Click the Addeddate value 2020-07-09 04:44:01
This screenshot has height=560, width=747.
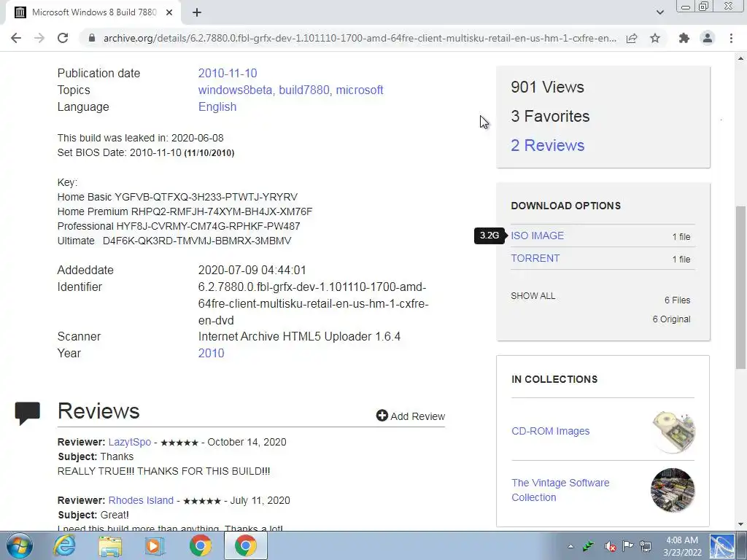pyautogui.click(x=252, y=270)
